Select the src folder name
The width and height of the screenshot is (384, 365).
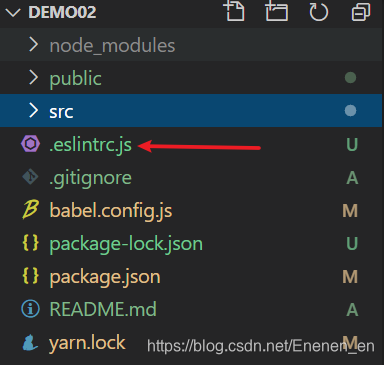pyautogui.click(x=61, y=112)
